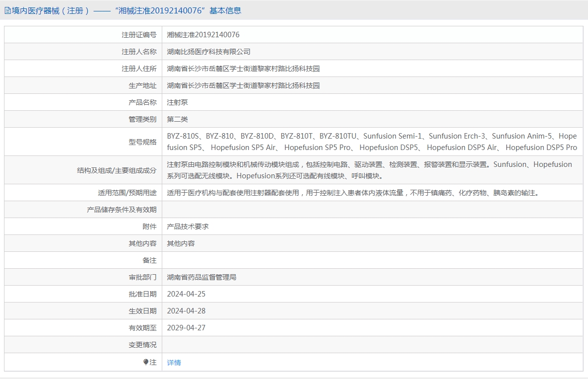The height and width of the screenshot is (379, 588).
Task: Open the 详情 link
Action: point(174,363)
